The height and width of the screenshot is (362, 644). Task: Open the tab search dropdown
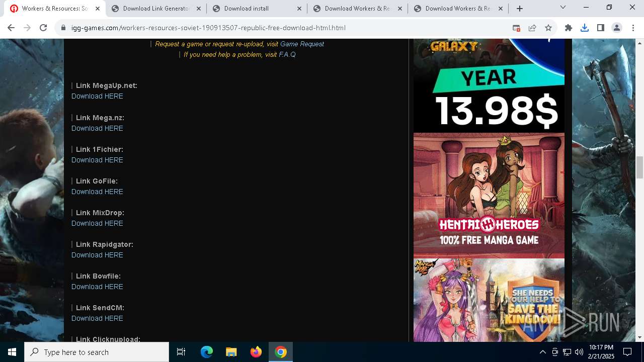pyautogui.click(x=563, y=7)
